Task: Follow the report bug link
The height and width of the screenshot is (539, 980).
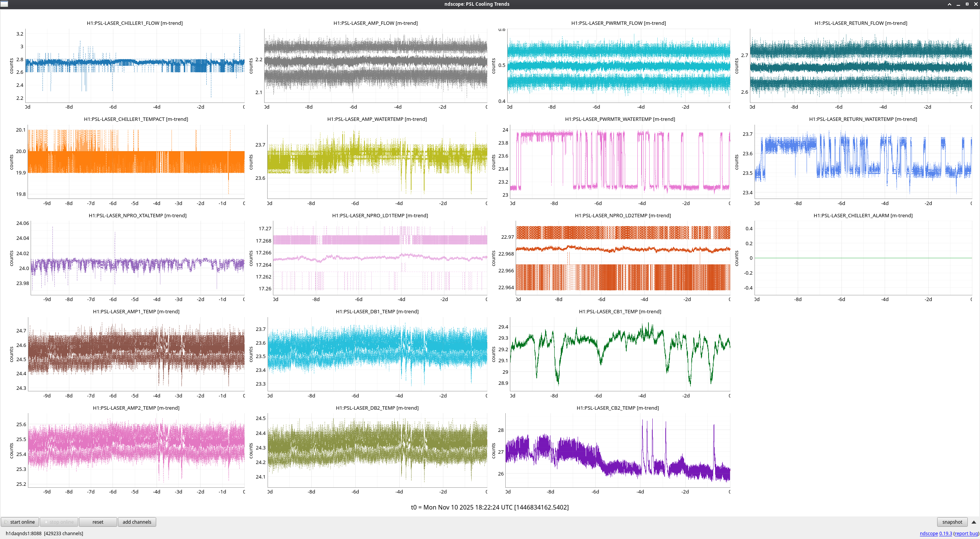Action: pyautogui.click(x=966, y=533)
